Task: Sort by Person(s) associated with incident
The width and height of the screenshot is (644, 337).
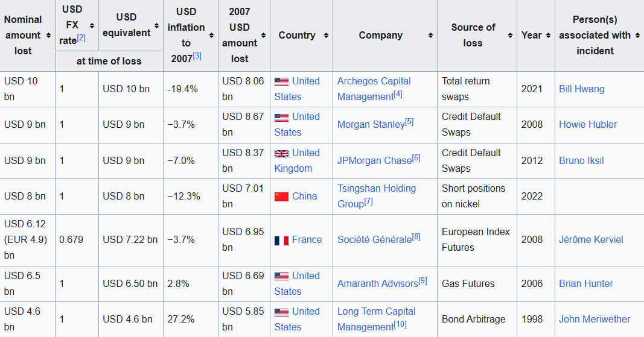Action: [637, 36]
